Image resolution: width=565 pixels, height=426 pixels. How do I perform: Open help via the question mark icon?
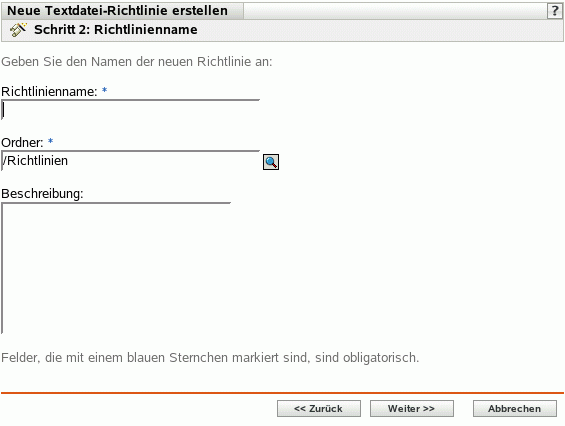point(555,11)
